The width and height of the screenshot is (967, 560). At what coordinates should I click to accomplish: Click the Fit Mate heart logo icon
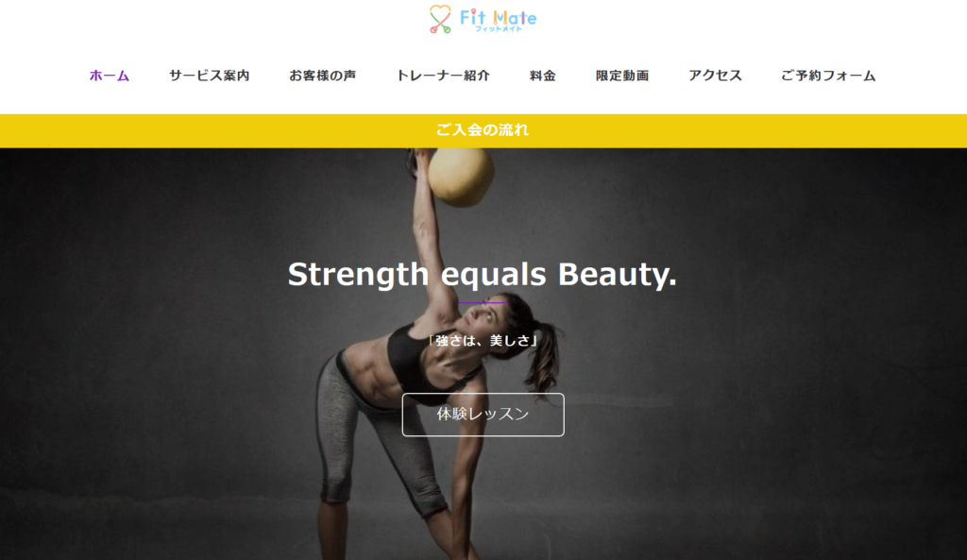pos(440,19)
